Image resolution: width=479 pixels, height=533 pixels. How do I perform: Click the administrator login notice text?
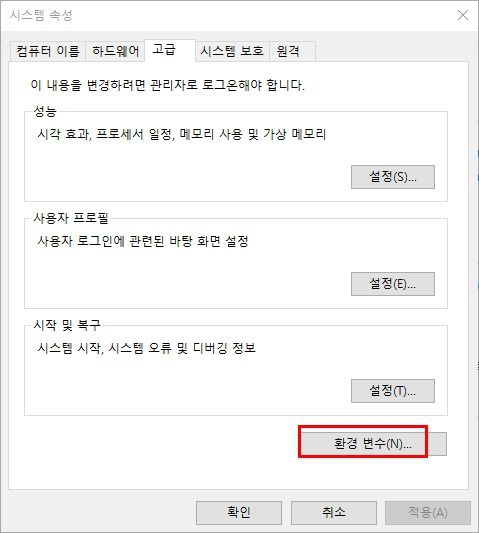pyautogui.click(x=167, y=85)
